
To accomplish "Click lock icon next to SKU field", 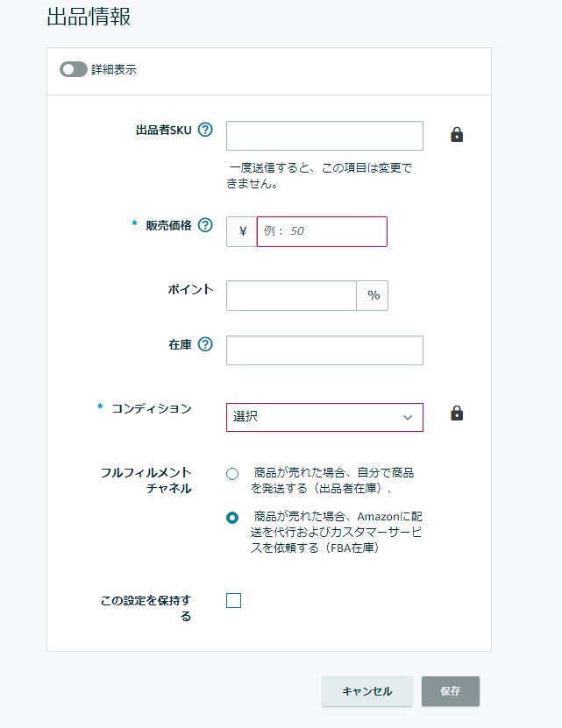I will coord(457,134).
